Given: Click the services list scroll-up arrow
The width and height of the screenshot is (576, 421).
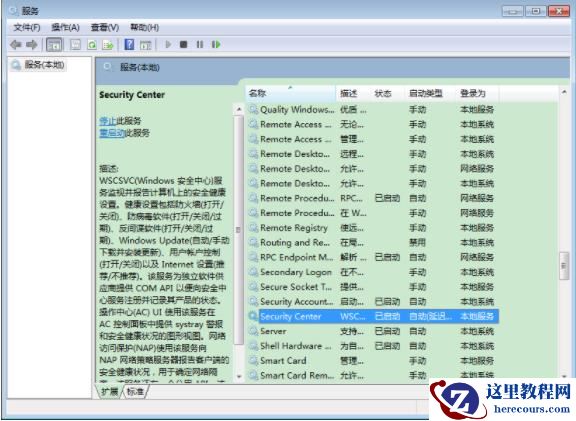Looking at the screenshot, I should point(564,92).
